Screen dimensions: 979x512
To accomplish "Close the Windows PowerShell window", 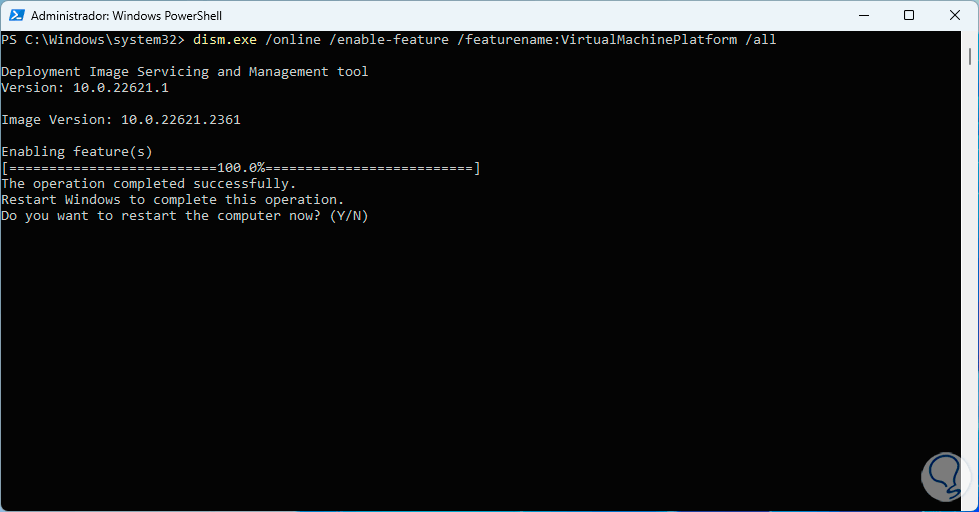I will [x=954, y=15].
